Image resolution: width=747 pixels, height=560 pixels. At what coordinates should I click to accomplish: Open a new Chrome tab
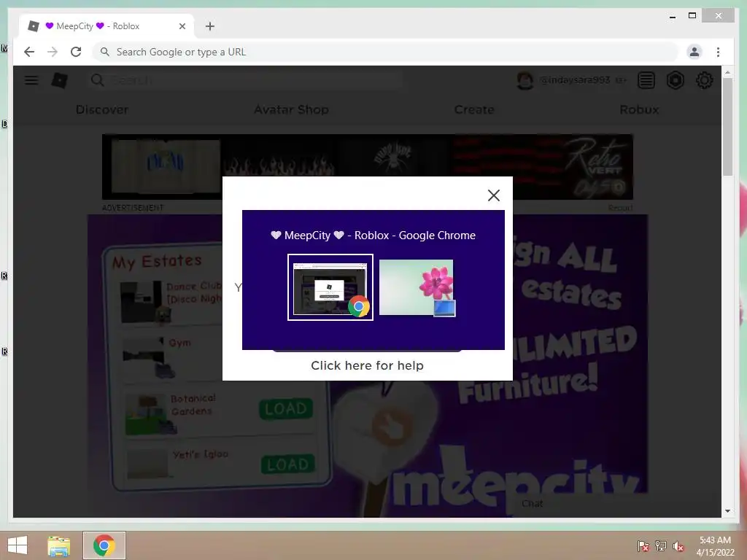(210, 26)
